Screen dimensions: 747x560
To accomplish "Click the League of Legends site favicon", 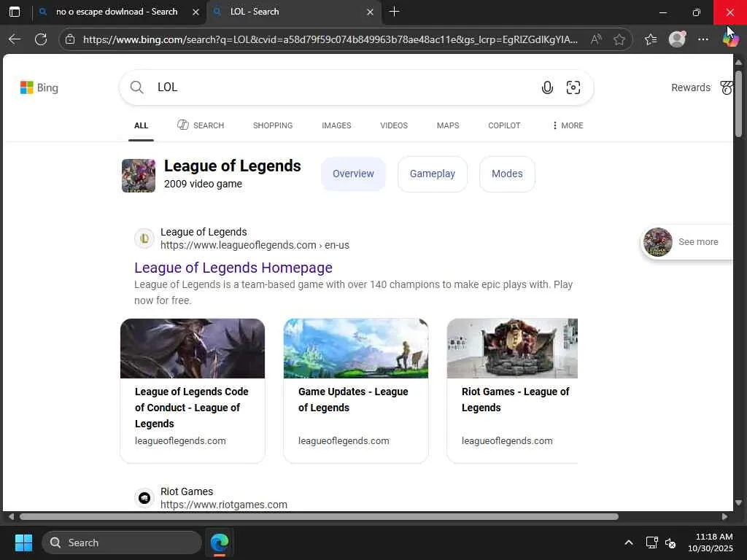I will 144,238.
